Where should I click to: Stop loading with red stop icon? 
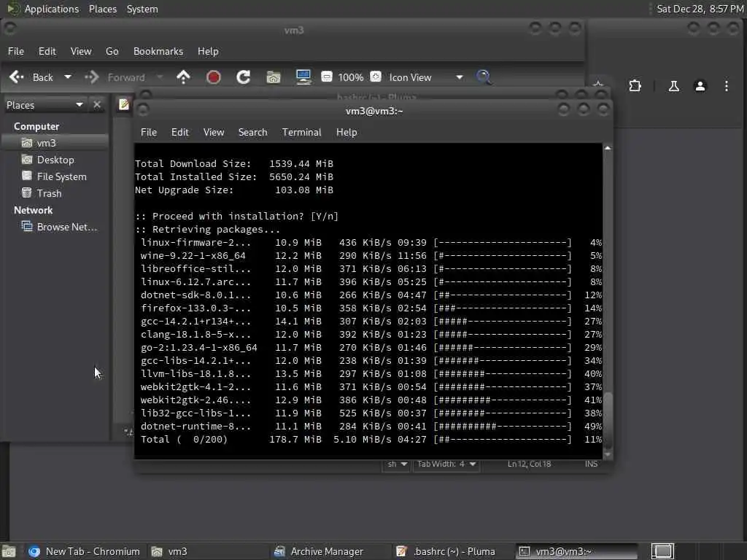(x=214, y=77)
